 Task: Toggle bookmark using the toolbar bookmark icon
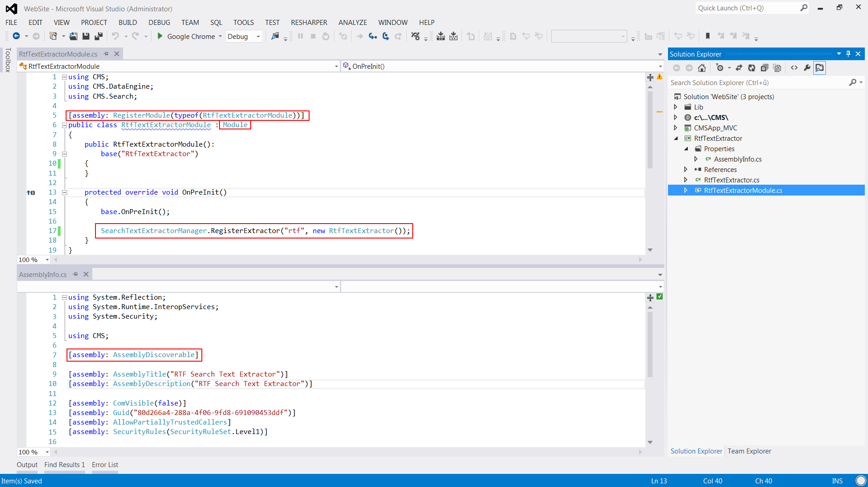pos(708,36)
